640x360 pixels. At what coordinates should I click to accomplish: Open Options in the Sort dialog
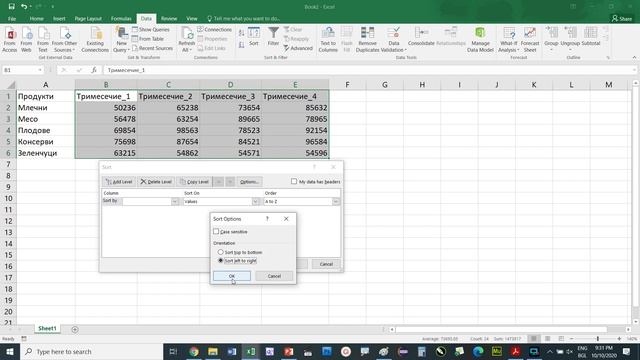[x=249, y=182]
